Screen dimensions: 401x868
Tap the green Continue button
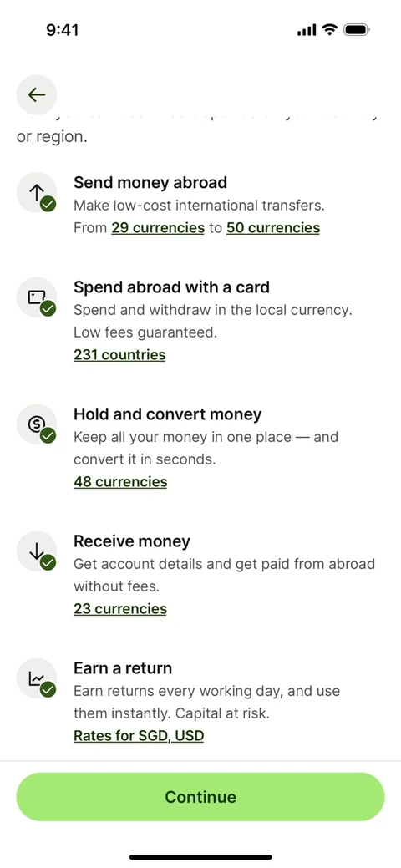[200, 797]
